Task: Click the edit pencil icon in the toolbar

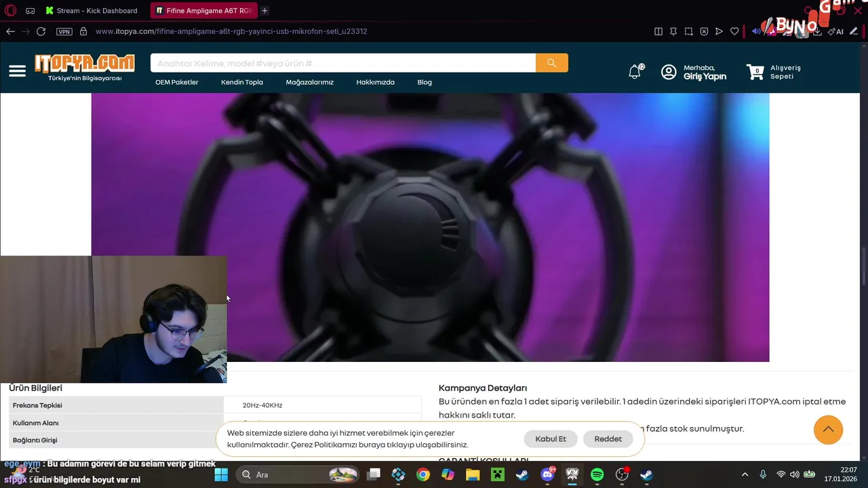Action: click(x=854, y=31)
